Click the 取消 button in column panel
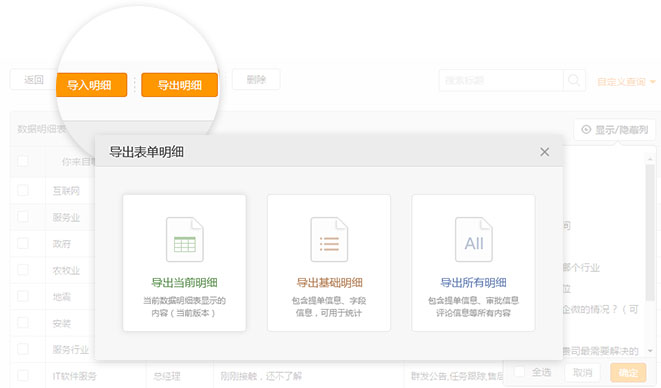Screen dimensions: 661x388 583,372
